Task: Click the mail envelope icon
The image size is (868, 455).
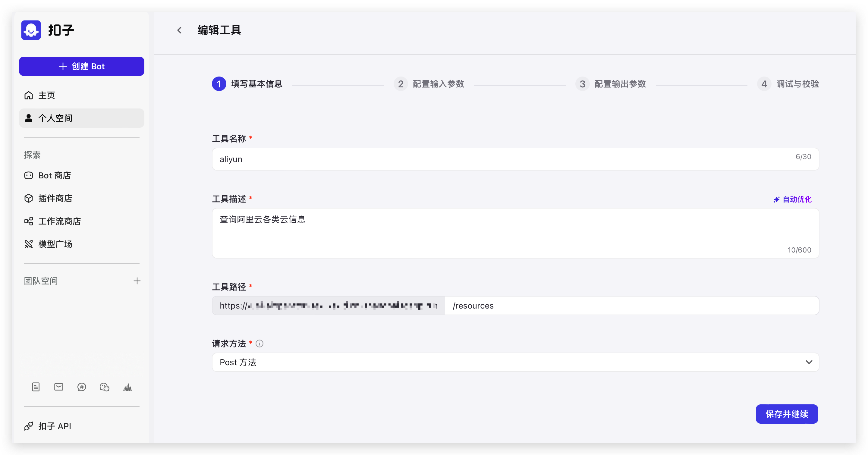Action: click(x=59, y=387)
